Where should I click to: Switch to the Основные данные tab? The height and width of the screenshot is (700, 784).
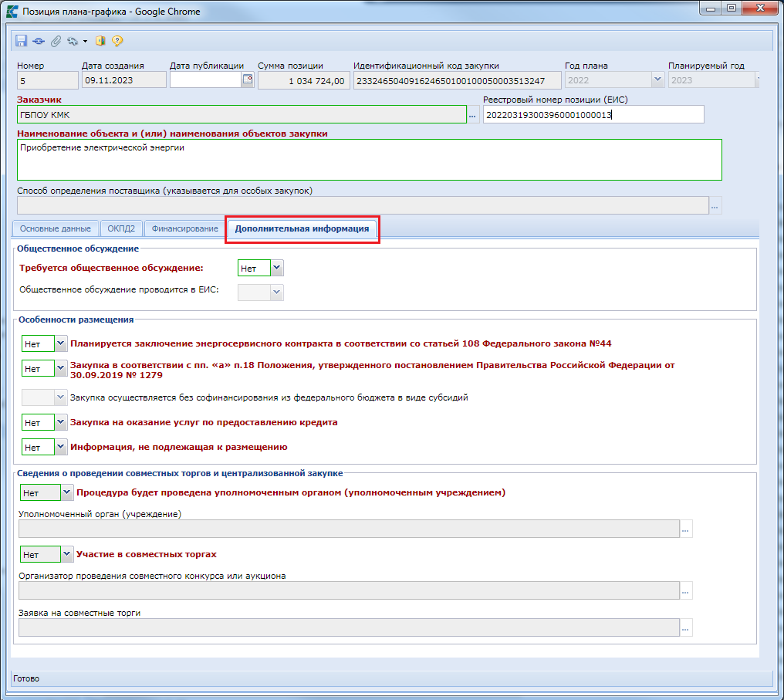(x=56, y=228)
